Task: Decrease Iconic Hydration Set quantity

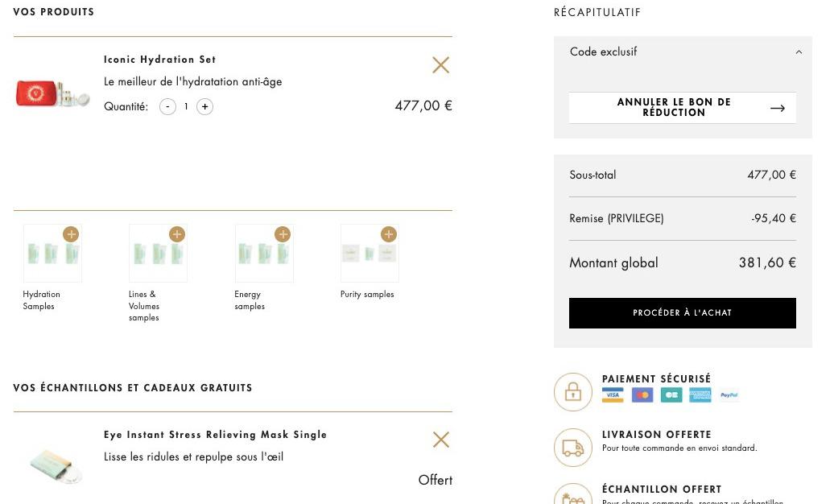Action: click(167, 107)
